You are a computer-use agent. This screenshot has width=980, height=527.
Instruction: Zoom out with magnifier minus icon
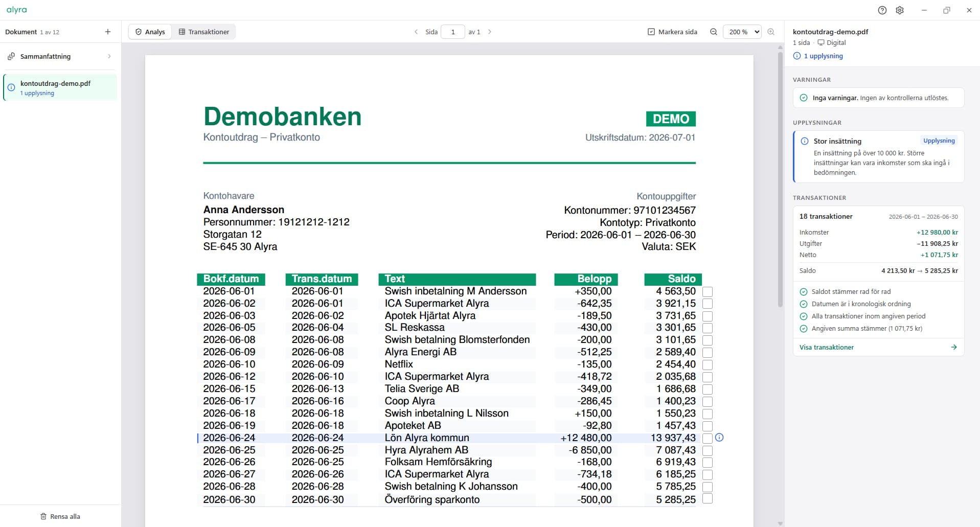coord(714,32)
